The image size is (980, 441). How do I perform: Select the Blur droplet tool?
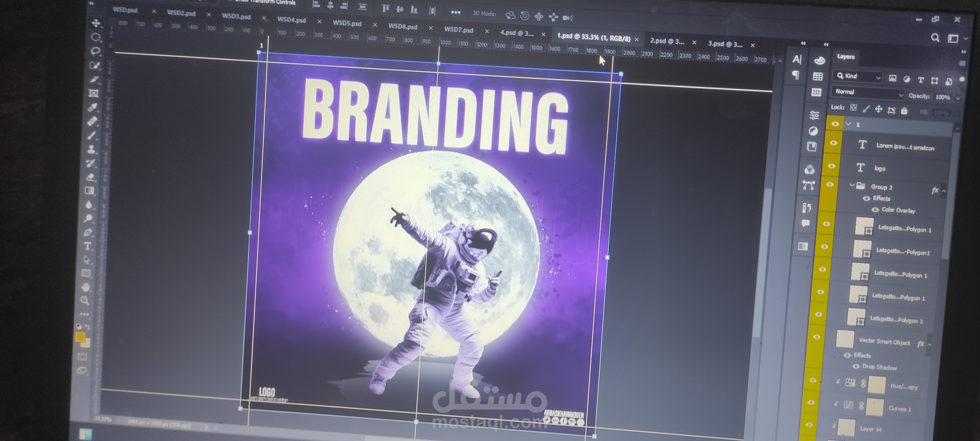click(x=89, y=205)
